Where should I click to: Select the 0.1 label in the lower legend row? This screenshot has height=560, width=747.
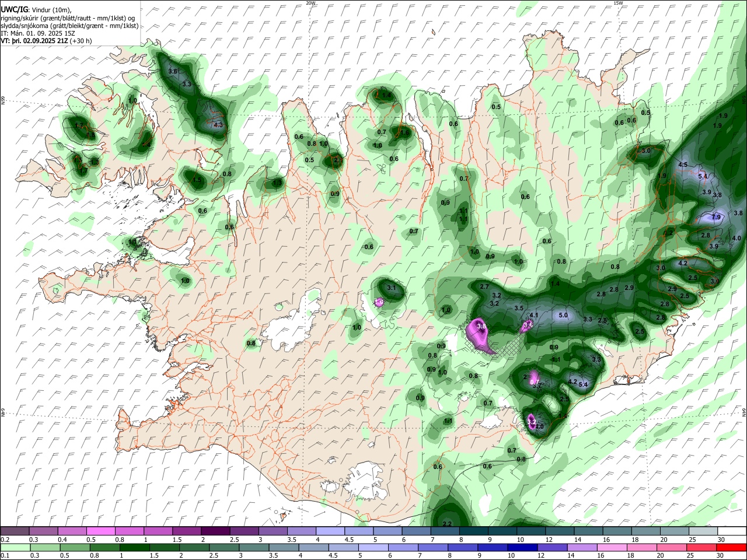click(4, 556)
